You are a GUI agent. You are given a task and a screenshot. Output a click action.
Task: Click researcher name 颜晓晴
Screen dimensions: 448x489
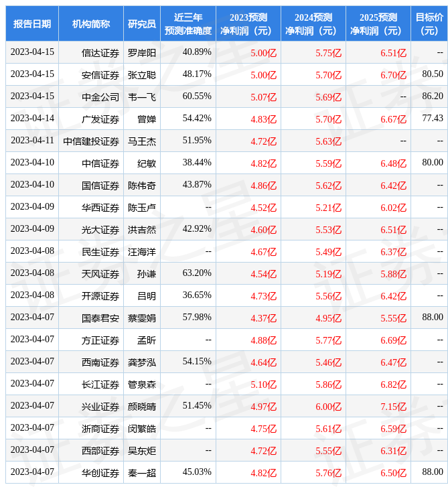tap(142, 407)
